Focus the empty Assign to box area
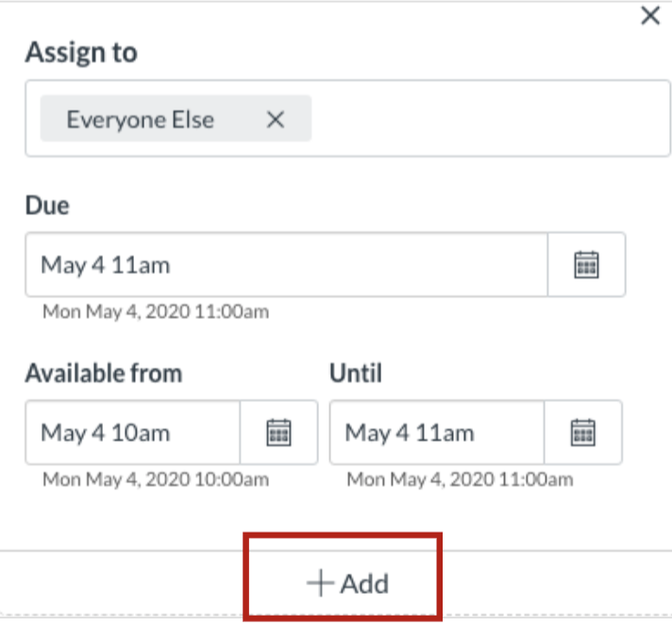Screen dimensions: 672x625 click(x=489, y=118)
